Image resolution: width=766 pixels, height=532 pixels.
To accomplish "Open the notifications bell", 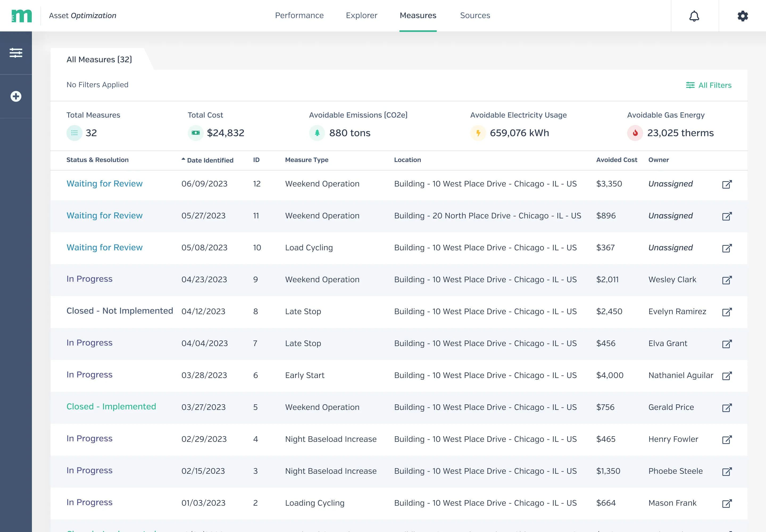I will [x=694, y=16].
